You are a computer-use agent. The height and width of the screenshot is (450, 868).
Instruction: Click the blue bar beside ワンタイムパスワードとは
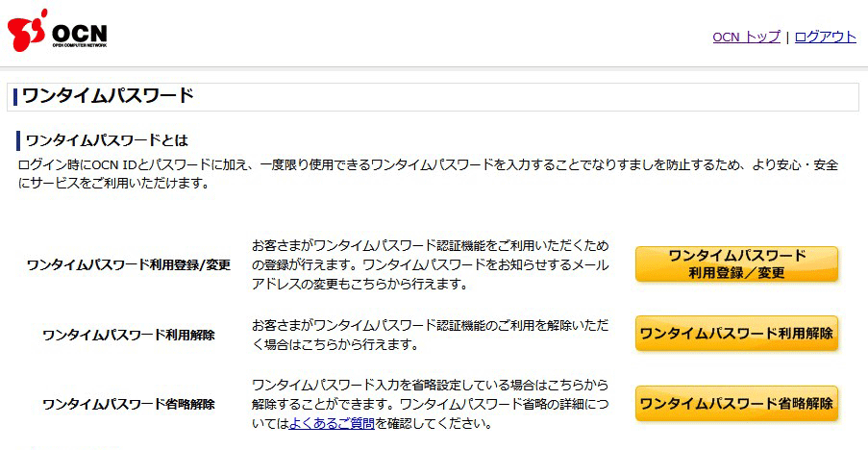point(18,140)
